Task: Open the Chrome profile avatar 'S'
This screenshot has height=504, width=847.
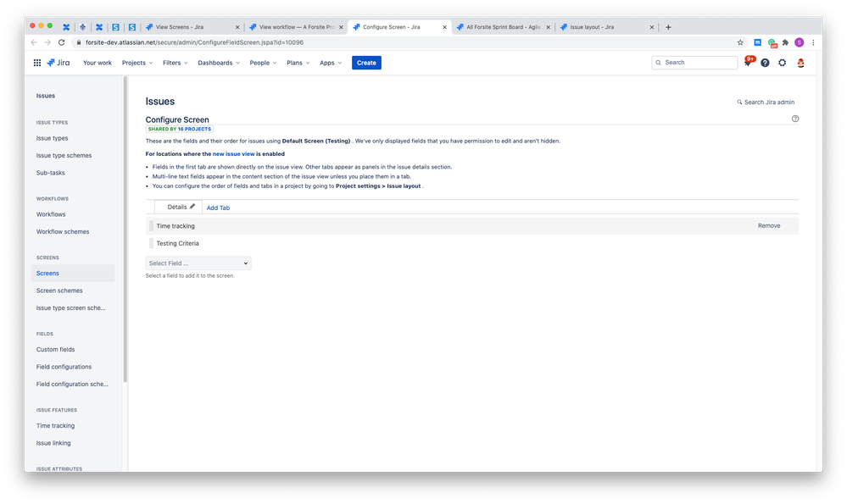Action: tap(799, 42)
